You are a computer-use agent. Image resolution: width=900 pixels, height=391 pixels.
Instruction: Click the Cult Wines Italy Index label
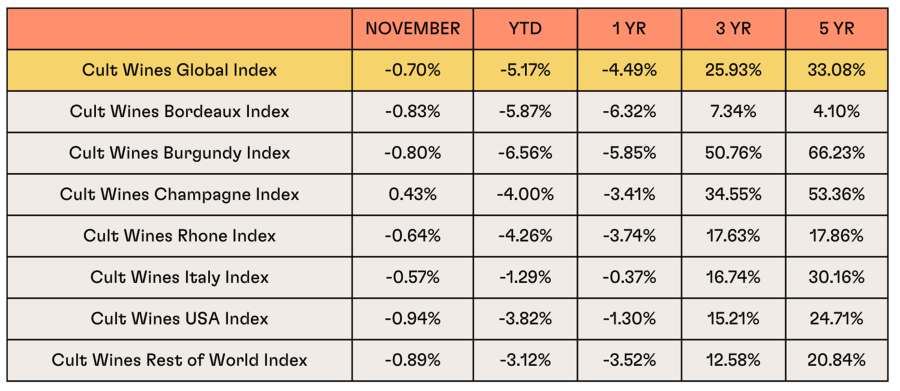180,277
